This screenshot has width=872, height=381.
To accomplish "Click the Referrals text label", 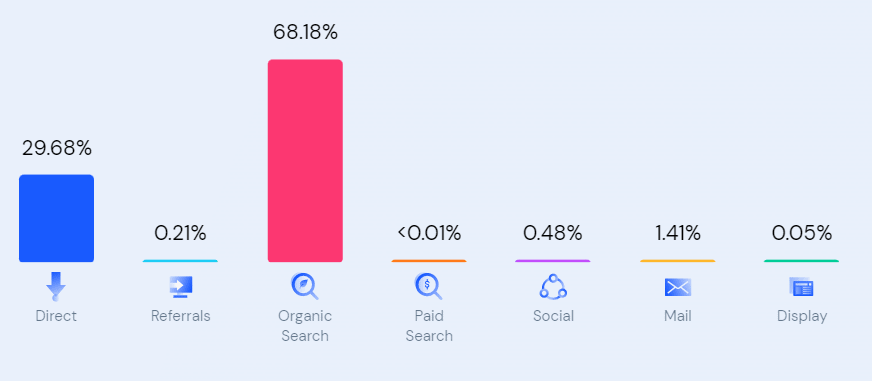I will point(181,316).
